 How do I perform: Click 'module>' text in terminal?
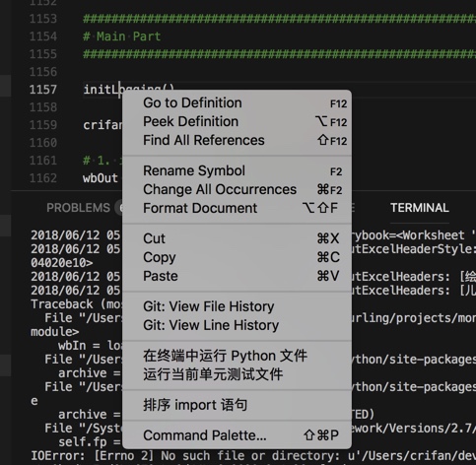tap(54, 332)
